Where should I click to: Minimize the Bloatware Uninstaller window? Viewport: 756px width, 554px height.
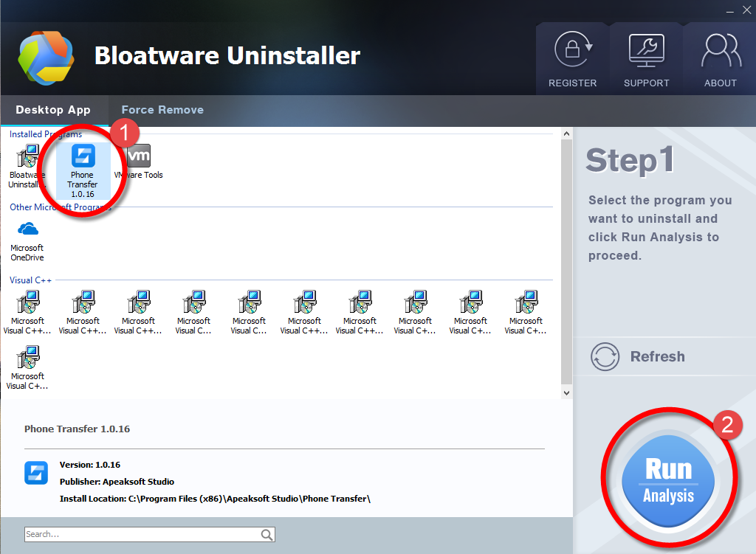coord(730,10)
